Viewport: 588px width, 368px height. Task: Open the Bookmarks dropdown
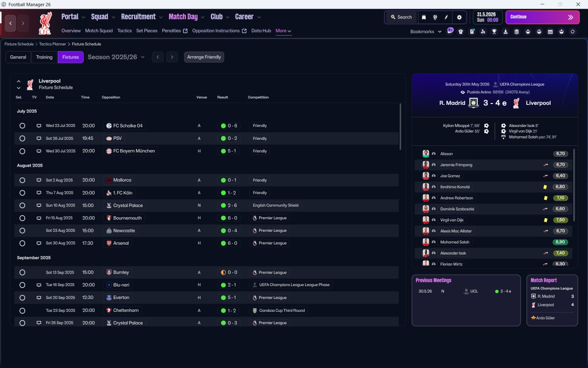click(426, 32)
